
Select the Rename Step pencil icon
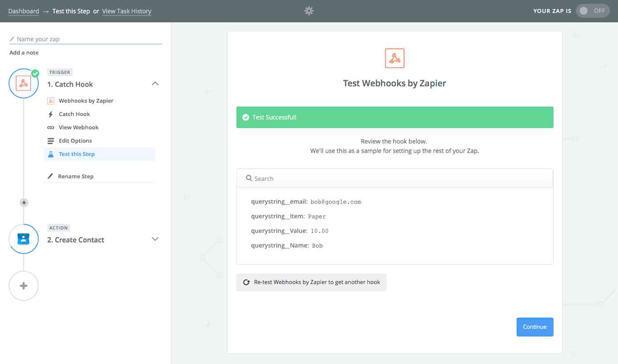[x=50, y=176]
